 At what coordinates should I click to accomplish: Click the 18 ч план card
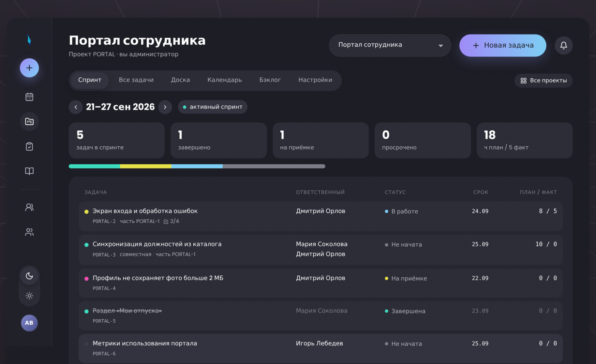click(525, 140)
